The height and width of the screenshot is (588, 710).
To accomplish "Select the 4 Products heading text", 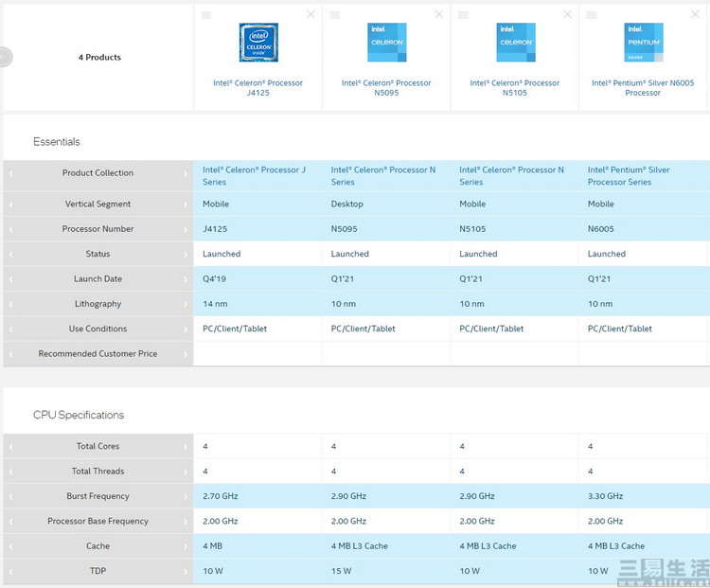I will [99, 57].
